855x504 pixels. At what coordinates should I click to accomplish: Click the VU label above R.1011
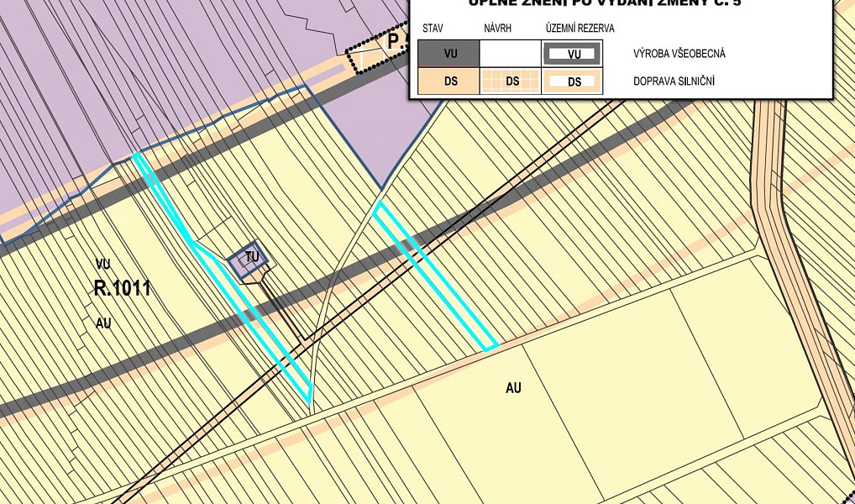tap(103, 265)
